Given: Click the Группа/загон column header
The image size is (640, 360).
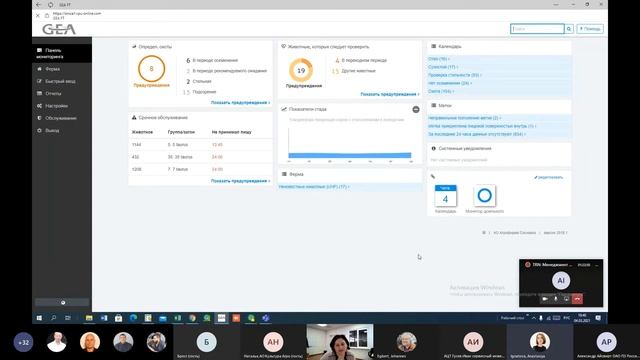Looking at the screenshot, I should click(181, 132).
